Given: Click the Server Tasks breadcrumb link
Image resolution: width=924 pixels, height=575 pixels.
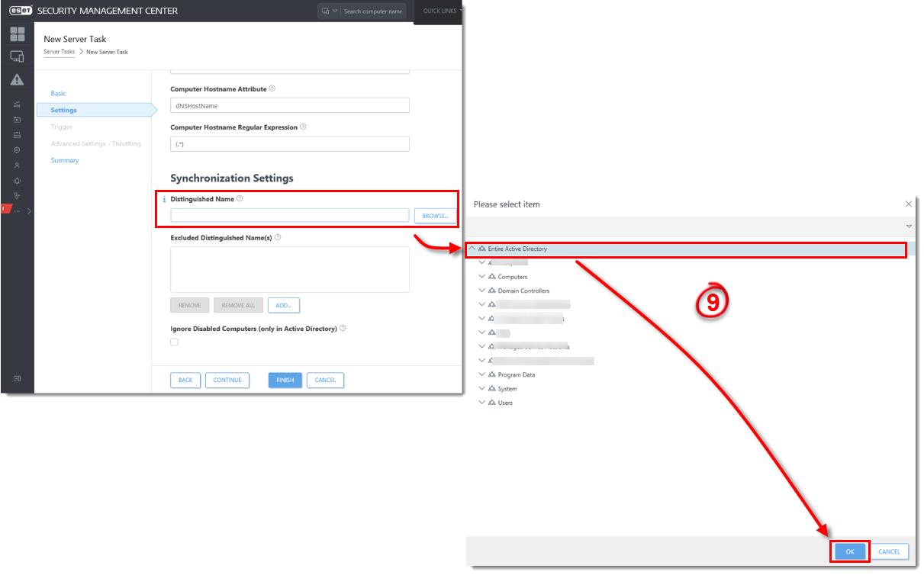Looking at the screenshot, I should (60, 52).
